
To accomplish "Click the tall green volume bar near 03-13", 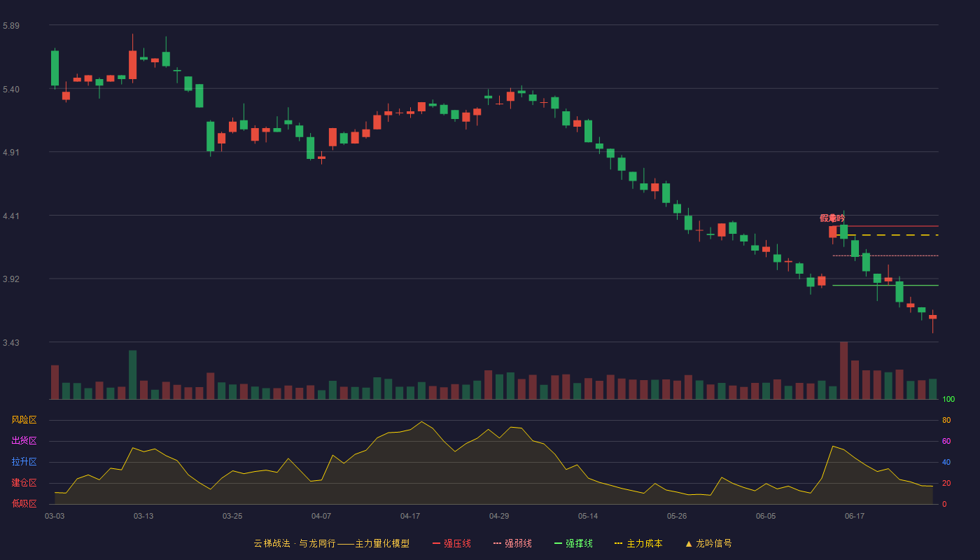I will pos(132,374).
